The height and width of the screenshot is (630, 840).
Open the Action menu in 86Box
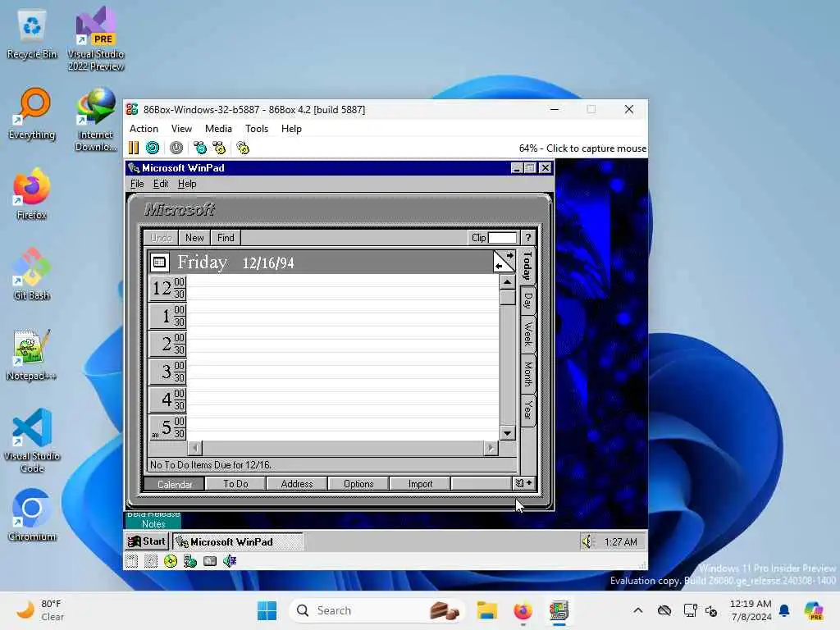(144, 129)
